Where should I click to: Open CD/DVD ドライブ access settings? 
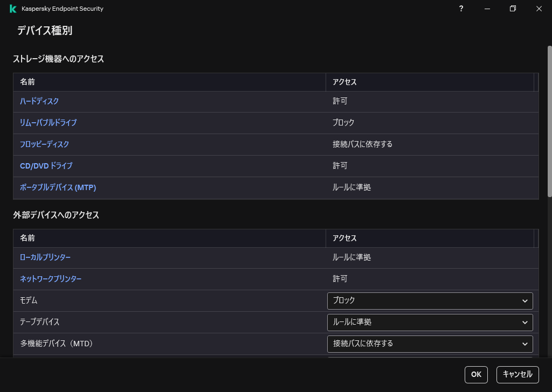point(46,166)
